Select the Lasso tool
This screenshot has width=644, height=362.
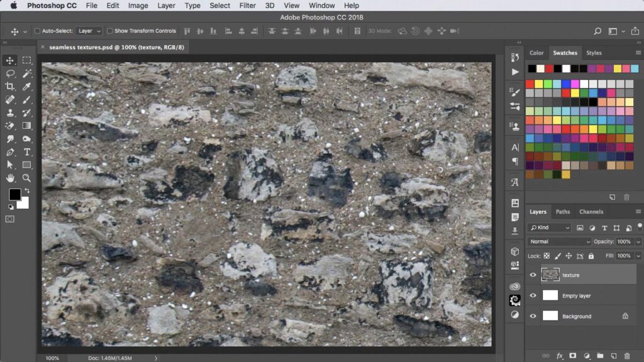10,74
